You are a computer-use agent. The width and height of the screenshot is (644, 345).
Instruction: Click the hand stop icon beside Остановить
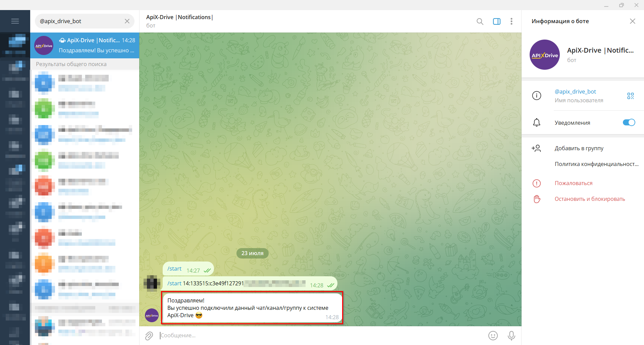point(537,199)
